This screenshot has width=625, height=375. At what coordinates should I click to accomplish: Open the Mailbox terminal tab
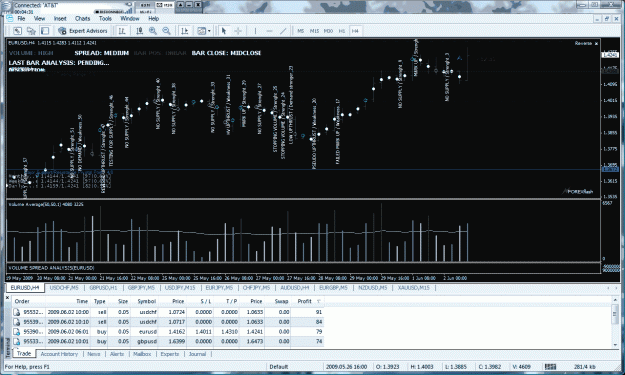point(142,354)
